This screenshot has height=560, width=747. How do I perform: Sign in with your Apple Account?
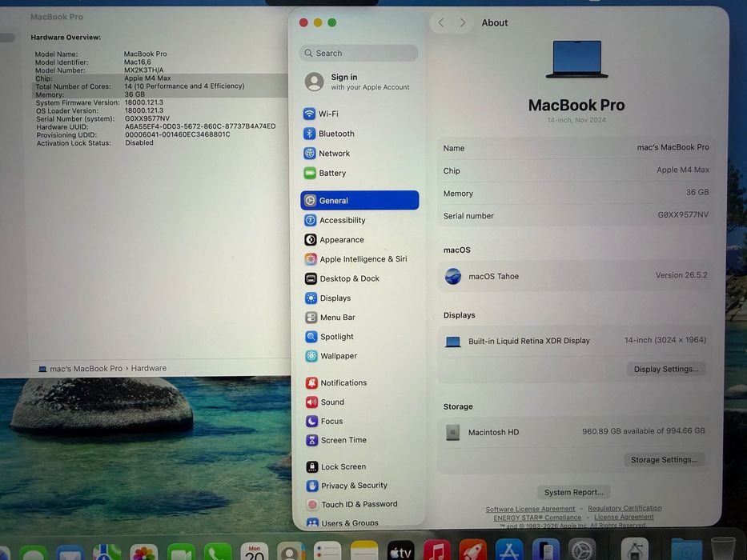359,82
